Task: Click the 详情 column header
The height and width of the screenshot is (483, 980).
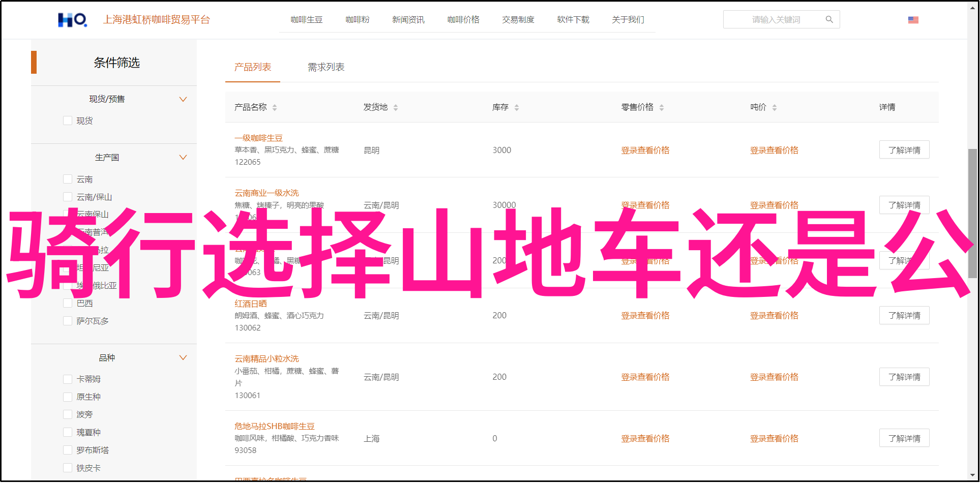Action: click(x=887, y=107)
